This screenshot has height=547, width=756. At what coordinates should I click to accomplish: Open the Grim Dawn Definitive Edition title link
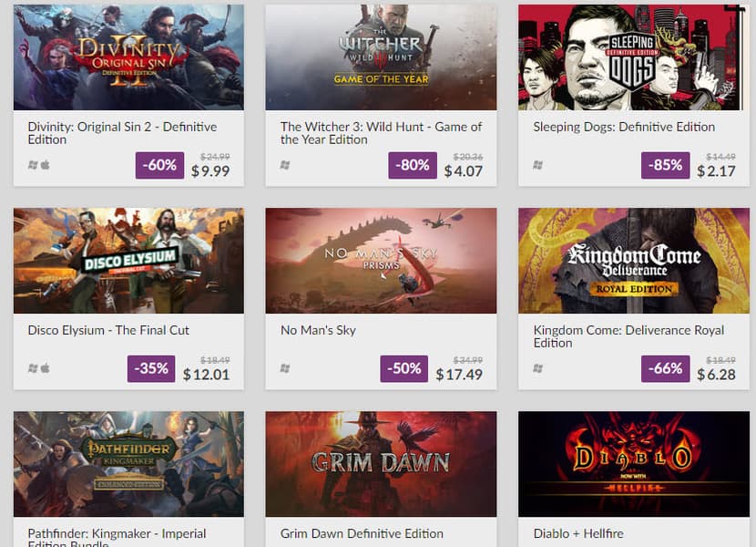(362, 533)
